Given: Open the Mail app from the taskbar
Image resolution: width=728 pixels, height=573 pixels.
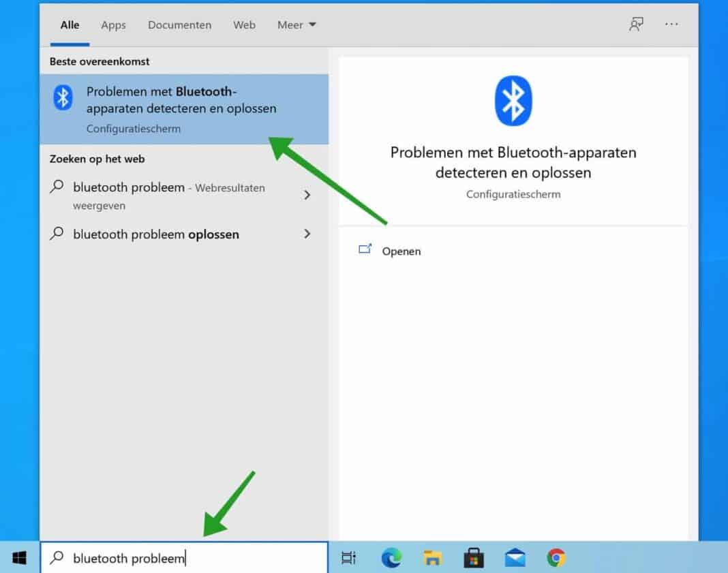Looking at the screenshot, I should tap(515, 557).
